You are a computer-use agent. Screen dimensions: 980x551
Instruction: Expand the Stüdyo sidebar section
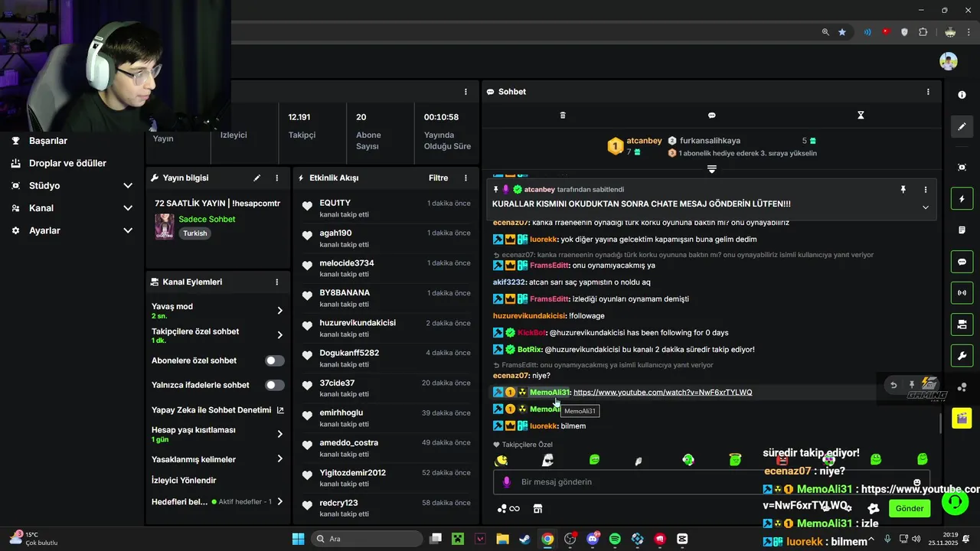(72, 185)
